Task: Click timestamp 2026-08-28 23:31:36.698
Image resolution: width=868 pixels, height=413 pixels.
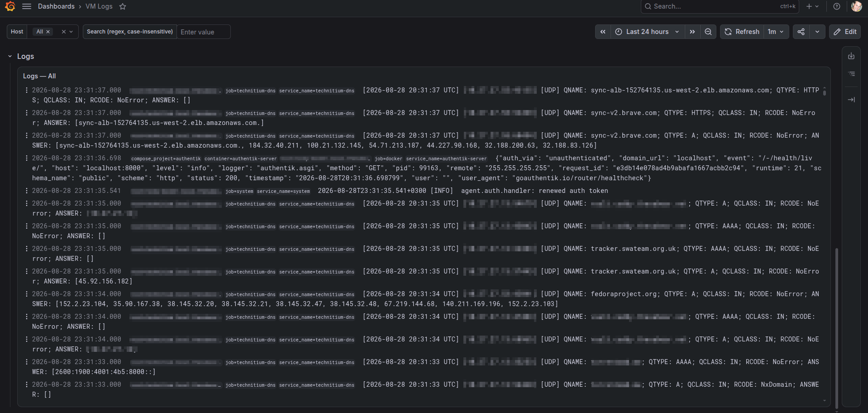Action: tap(76, 158)
